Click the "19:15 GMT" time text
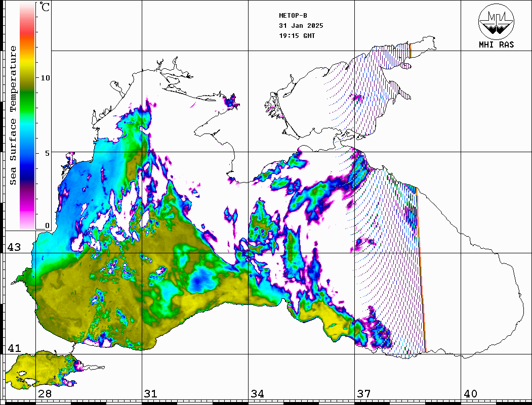The height and width of the screenshot is (405, 532). tap(297, 36)
